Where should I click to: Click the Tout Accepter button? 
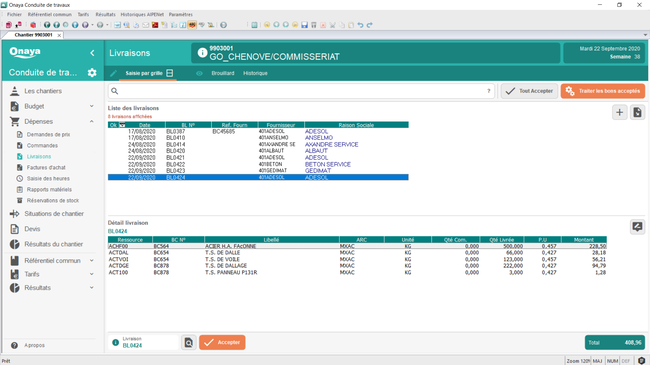click(529, 91)
